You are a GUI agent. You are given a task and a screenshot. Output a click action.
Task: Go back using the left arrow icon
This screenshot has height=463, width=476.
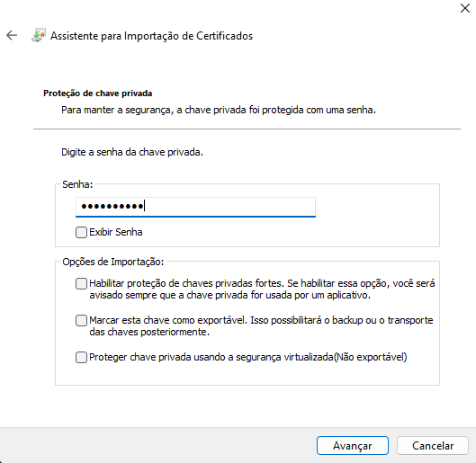[x=12, y=35]
